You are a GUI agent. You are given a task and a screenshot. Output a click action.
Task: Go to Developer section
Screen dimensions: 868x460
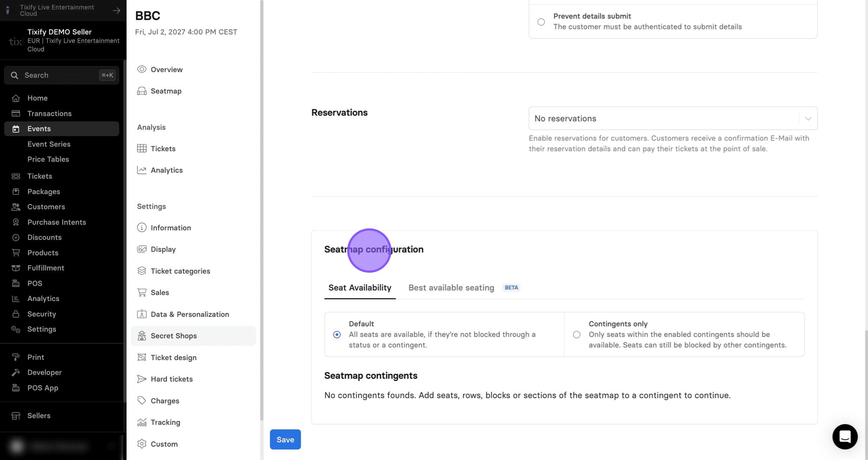(44, 372)
